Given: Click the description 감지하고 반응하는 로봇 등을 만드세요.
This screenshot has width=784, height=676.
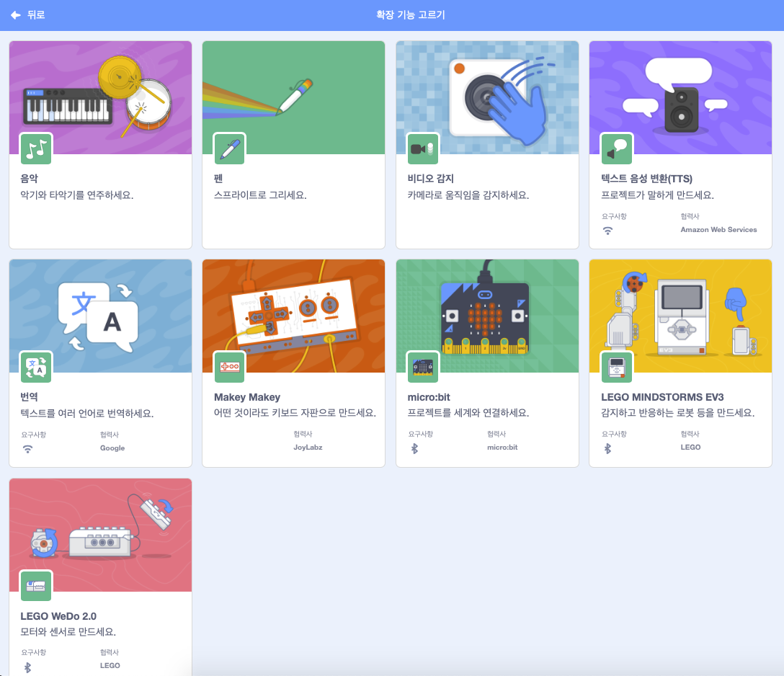Looking at the screenshot, I should click(x=678, y=413).
